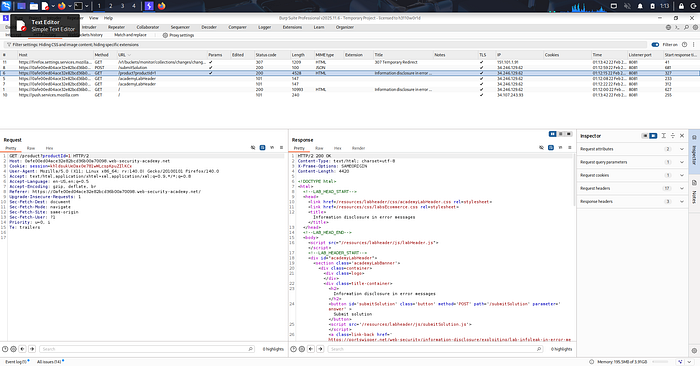Toggle non-printable characters in response
The height and width of the screenshot is (366, 700).
coord(560,148)
